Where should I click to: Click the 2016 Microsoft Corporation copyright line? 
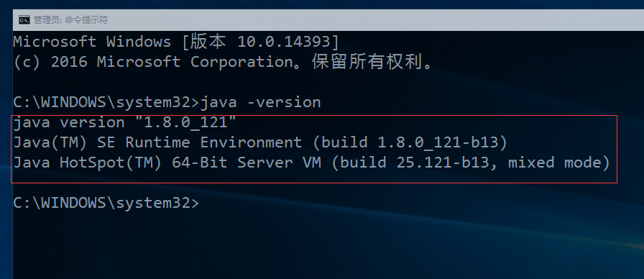223,62
